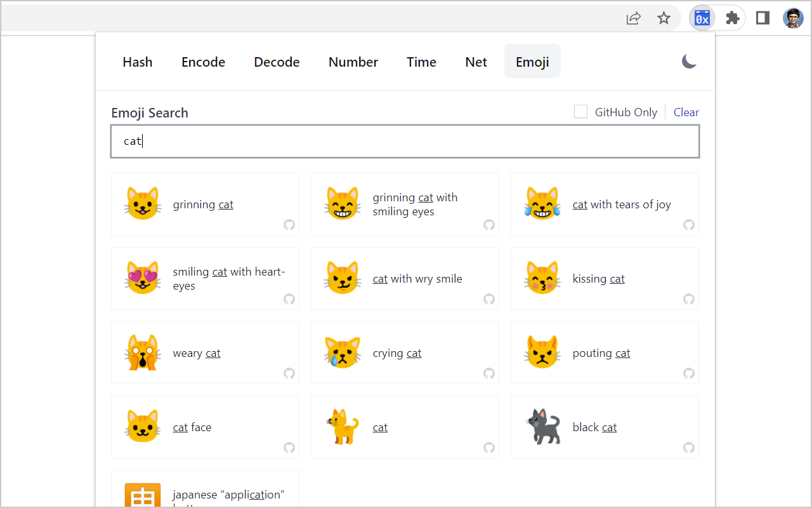Click the GitHub icon on the black cat card
This screenshot has height=508, width=812.
click(688, 448)
